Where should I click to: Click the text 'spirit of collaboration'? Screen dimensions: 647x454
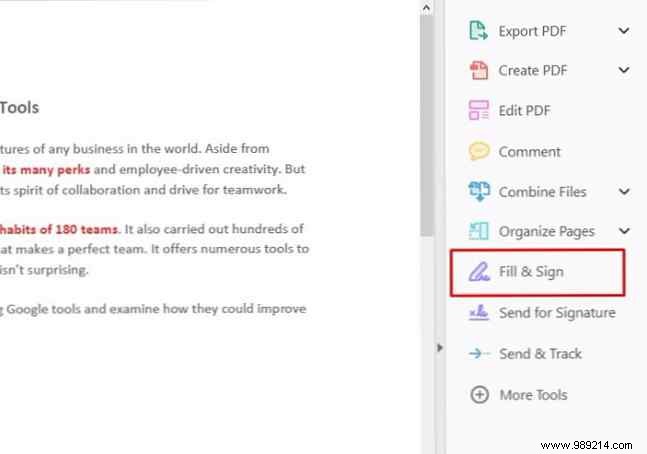tap(77, 190)
